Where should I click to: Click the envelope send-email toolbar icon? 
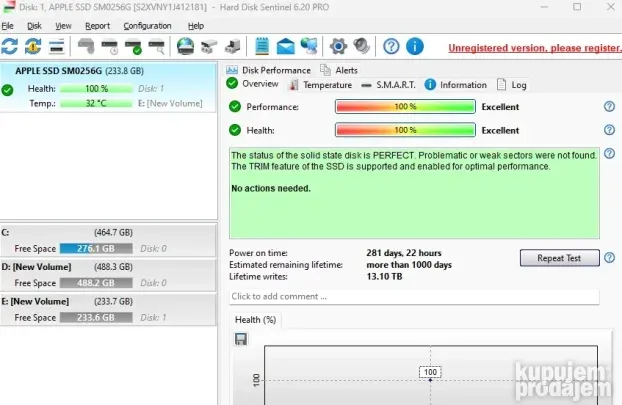click(286, 46)
